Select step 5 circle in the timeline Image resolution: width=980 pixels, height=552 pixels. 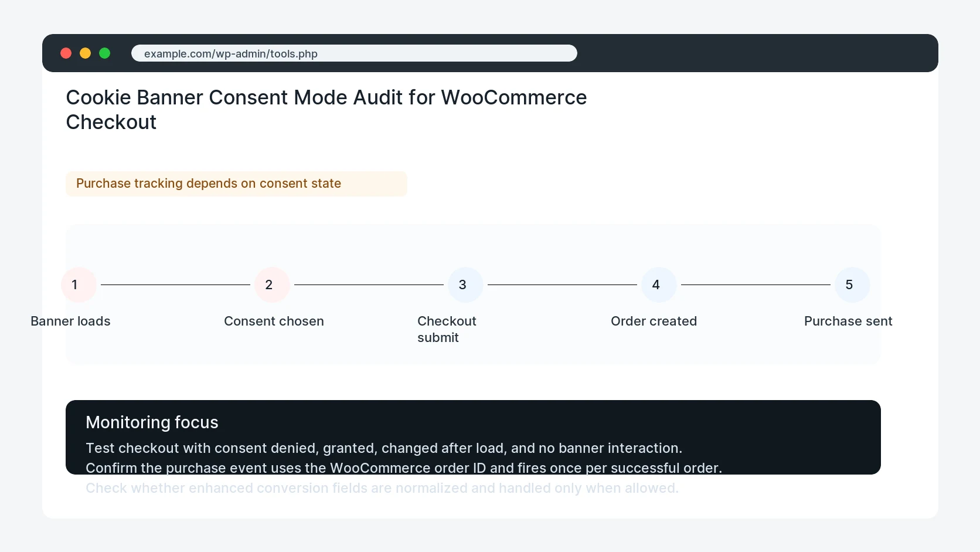click(852, 285)
